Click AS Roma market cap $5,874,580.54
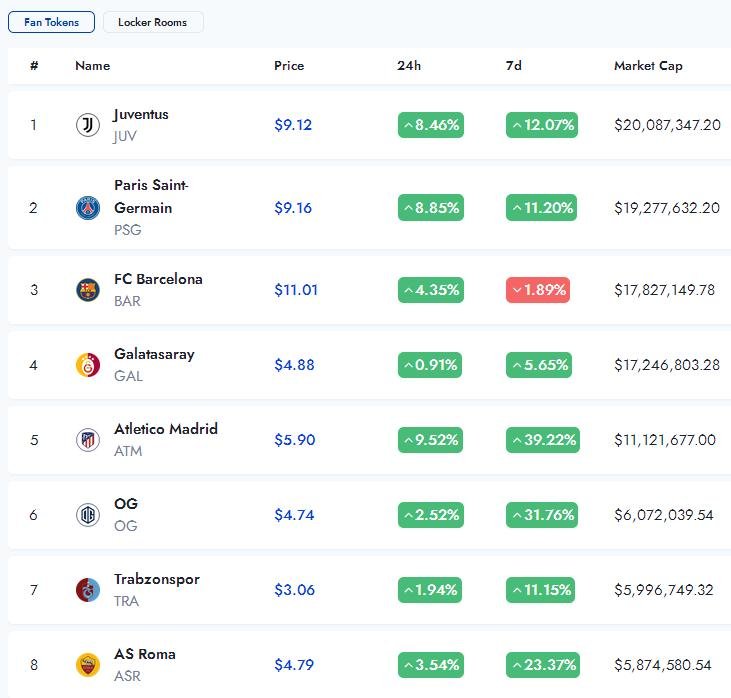The height and width of the screenshot is (698, 731). pyautogui.click(x=663, y=665)
